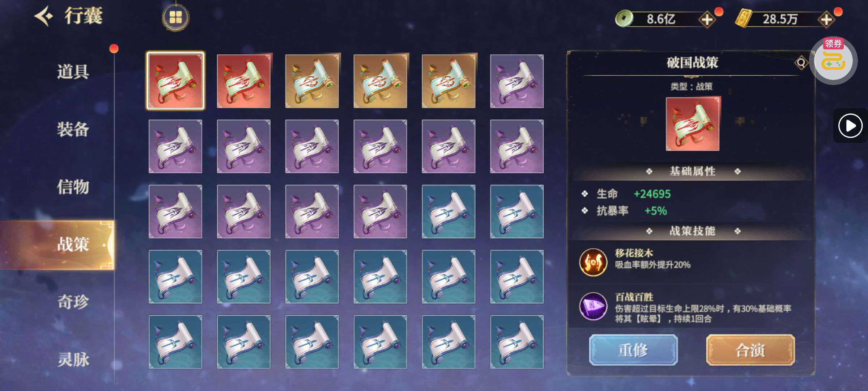The image size is (868, 391).
Task: Tap the large red scroll preview in detail panel
Action: point(693,123)
